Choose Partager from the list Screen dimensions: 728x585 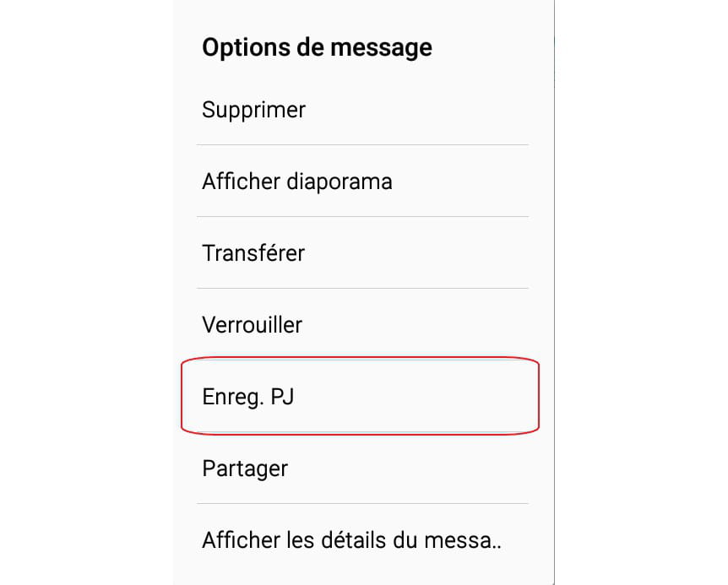click(245, 469)
